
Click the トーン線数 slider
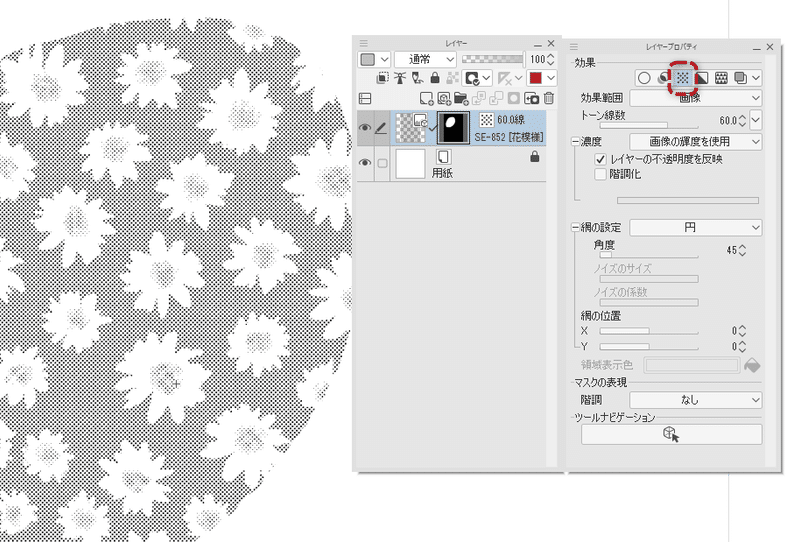[x=648, y=125]
